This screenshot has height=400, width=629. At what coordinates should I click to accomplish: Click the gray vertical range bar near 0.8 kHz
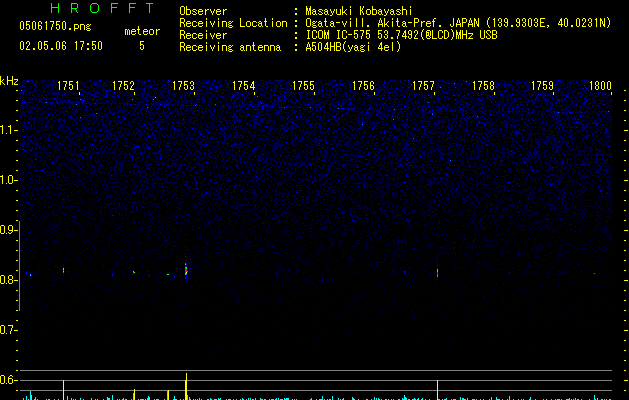20,265
